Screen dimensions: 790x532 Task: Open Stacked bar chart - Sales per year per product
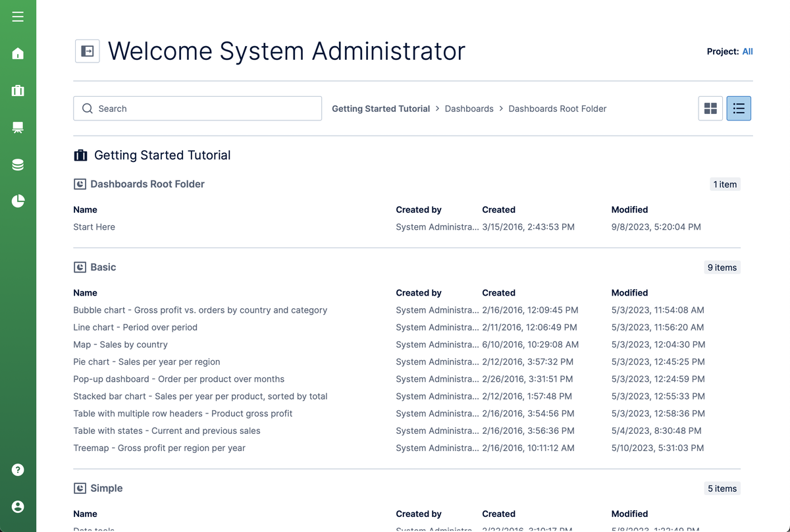click(200, 396)
